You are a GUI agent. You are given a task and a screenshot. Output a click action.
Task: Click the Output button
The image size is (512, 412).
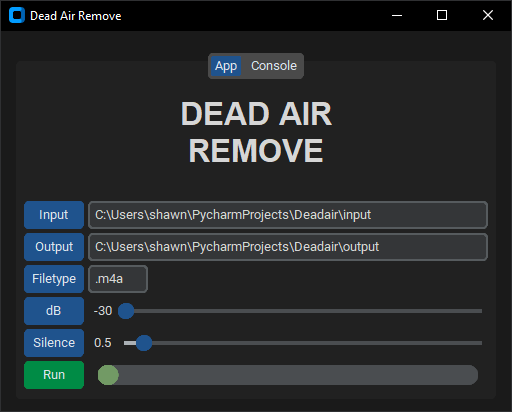pos(54,247)
